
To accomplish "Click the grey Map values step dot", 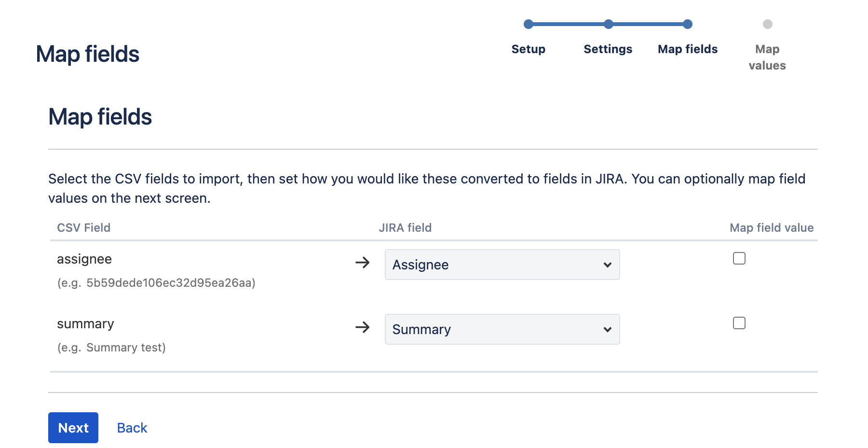I will (x=767, y=24).
